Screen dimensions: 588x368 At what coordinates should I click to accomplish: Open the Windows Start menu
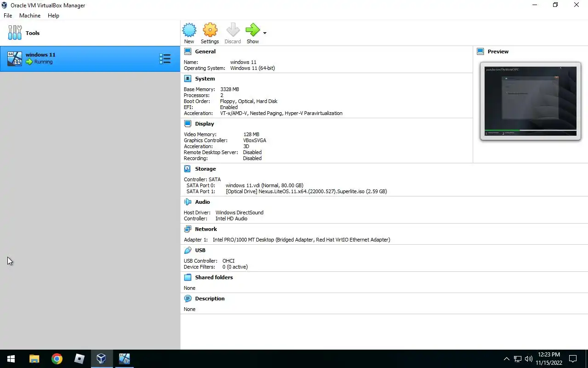tap(11, 359)
